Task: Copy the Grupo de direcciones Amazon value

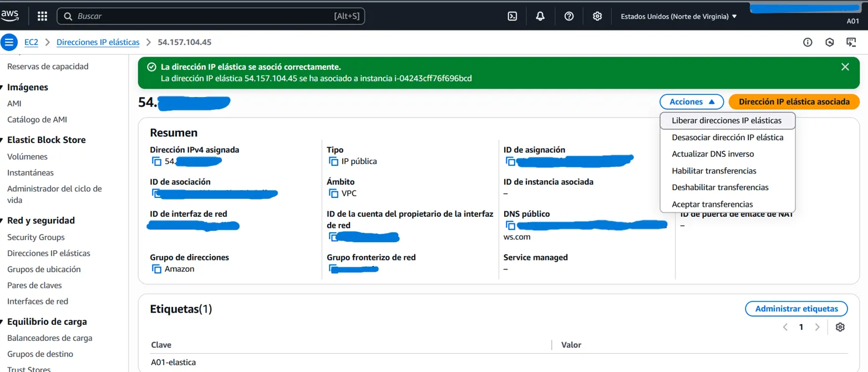Action: pos(157,269)
